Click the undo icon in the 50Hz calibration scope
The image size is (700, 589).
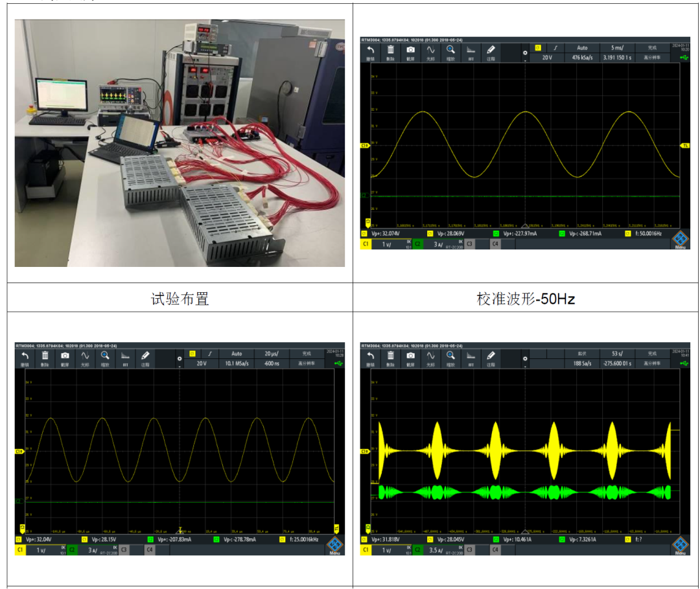(371, 51)
